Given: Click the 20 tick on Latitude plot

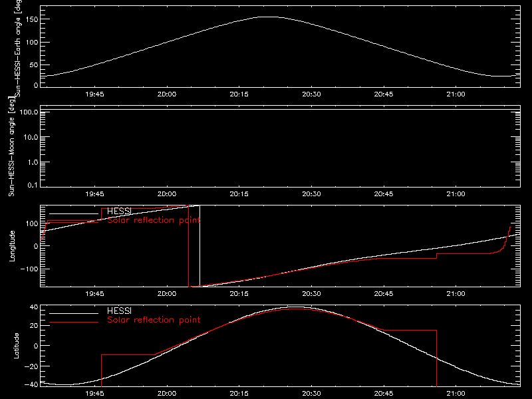Looking at the screenshot, I should pyautogui.click(x=34, y=326).
